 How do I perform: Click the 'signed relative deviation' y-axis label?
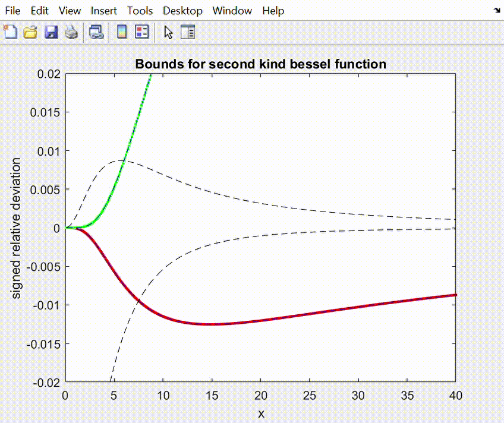tap(17, 228)
